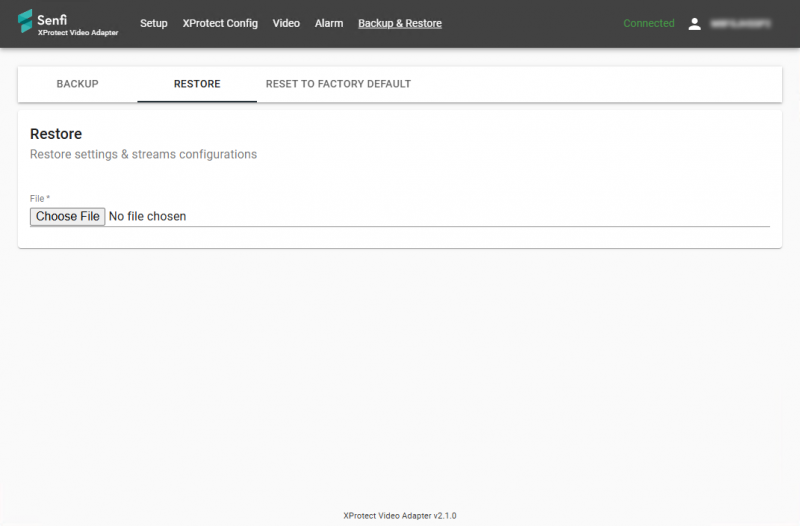The height and width of the screenshot is (526, 800).
Task: Click the green Connected status indicator
Action: point(649,23)
